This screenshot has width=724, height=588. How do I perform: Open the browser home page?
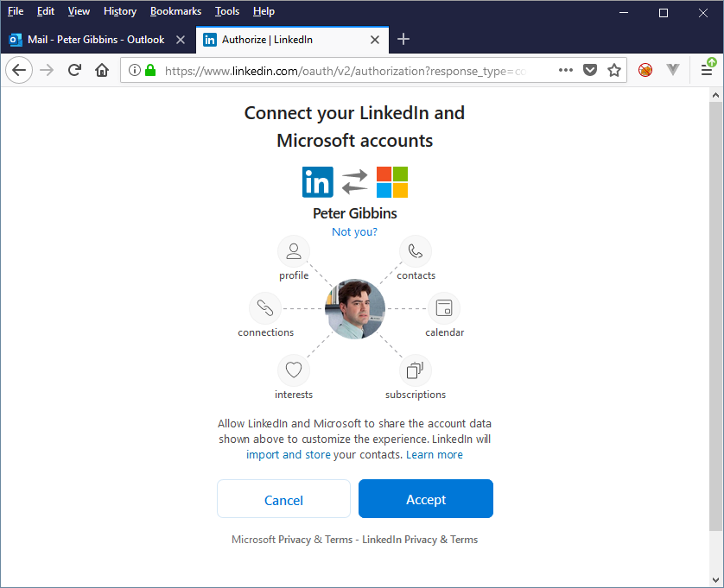pyautogui.click(x=102, y=70)
